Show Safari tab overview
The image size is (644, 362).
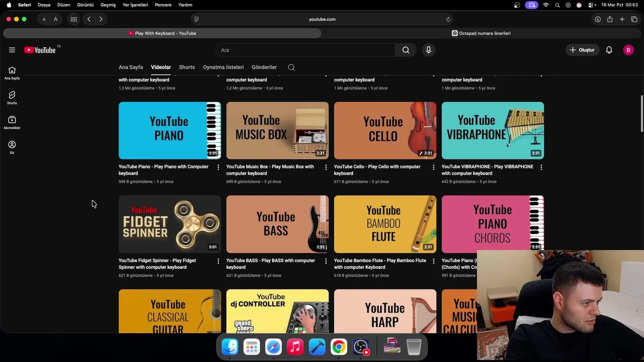click(634, 19)
